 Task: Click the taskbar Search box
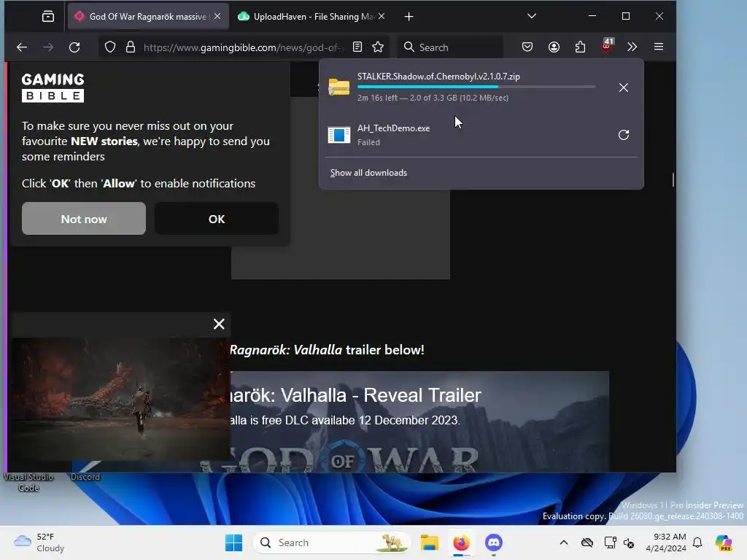tap(332, 542)
